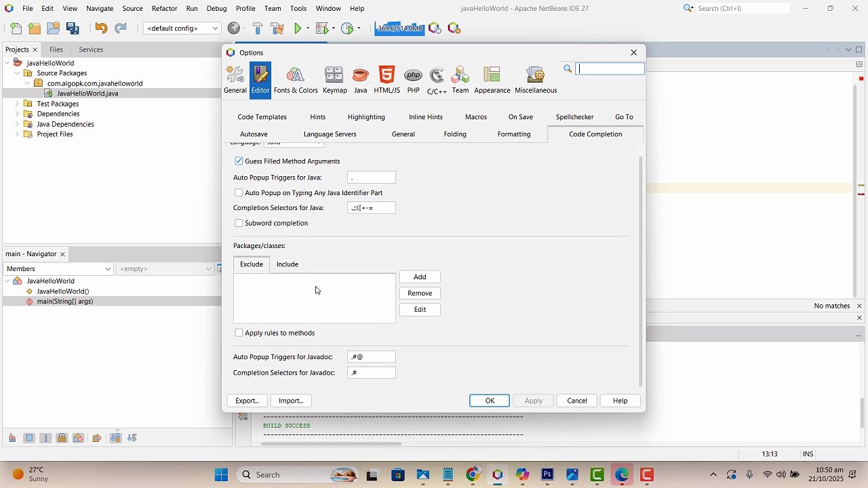The image size is (868, 488).
Task: Select Fonts & Colors category icon
Action: [296, 80]
